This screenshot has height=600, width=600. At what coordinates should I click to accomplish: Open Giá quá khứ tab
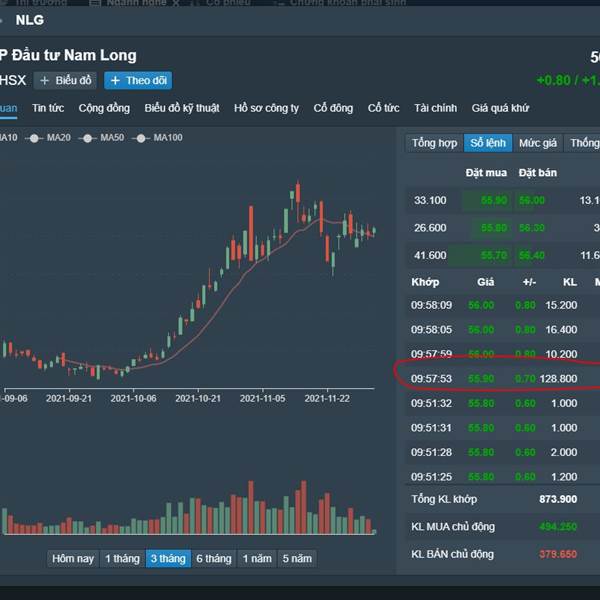point(500,108)
